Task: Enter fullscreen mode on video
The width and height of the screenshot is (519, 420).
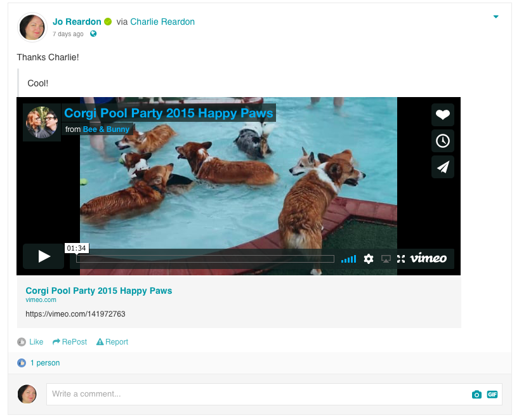Action: pos(401,259)
